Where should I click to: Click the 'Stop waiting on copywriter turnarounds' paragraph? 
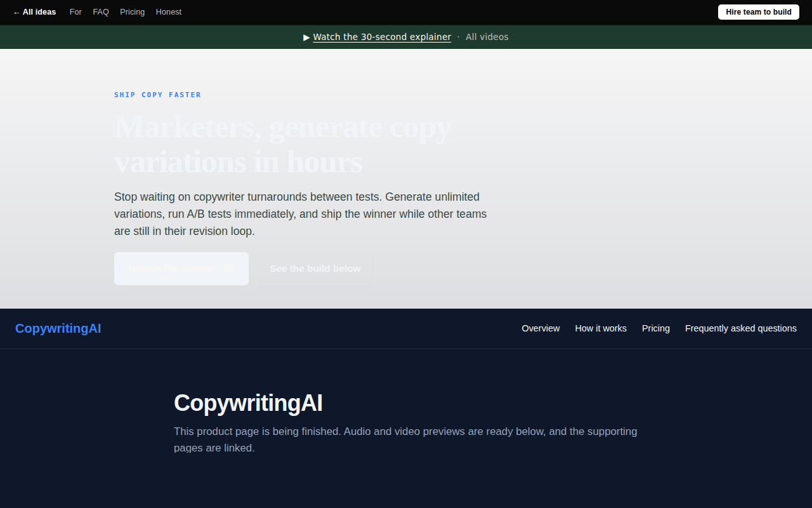pyautogui.click(x=301, y=214)
